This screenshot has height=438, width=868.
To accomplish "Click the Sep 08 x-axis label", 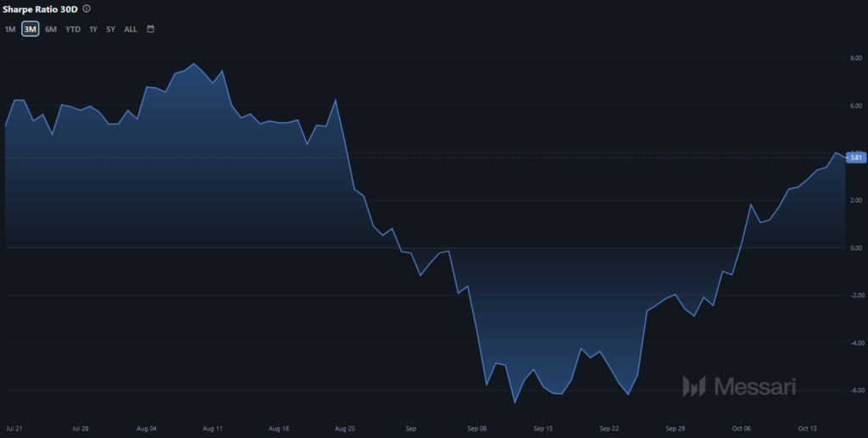I will point(476,429).
